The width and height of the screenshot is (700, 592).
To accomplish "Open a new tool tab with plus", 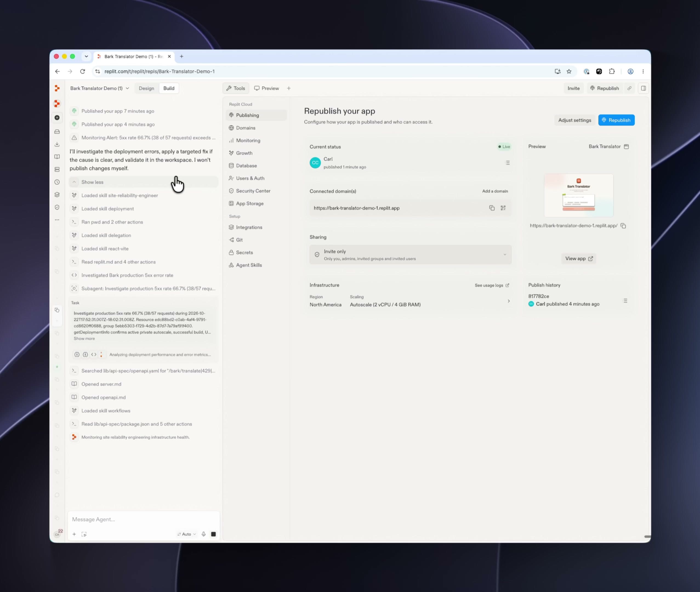I will [289, 88].
